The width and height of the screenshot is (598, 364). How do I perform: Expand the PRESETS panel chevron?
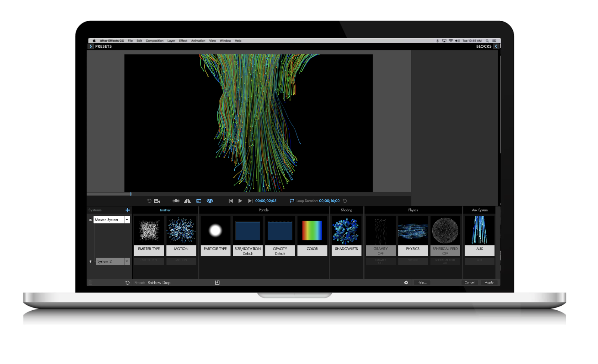[91, 46]
